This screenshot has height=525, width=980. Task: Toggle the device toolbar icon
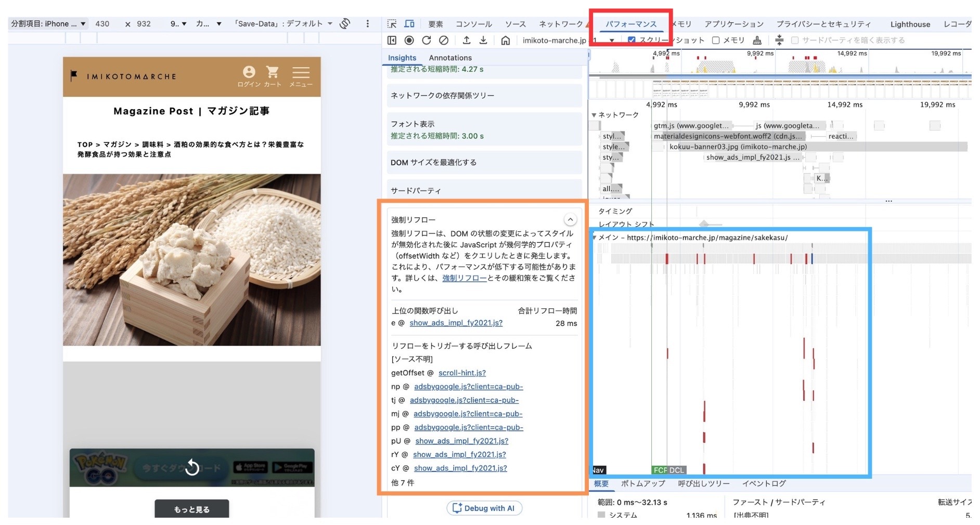[409, 24]
